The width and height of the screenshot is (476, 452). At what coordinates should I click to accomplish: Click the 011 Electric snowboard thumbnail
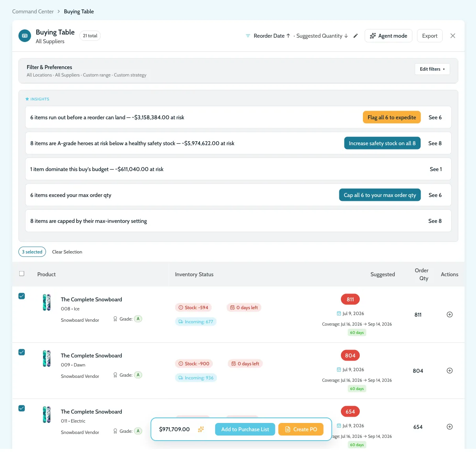pyautogui.click(x=47, y=415)
